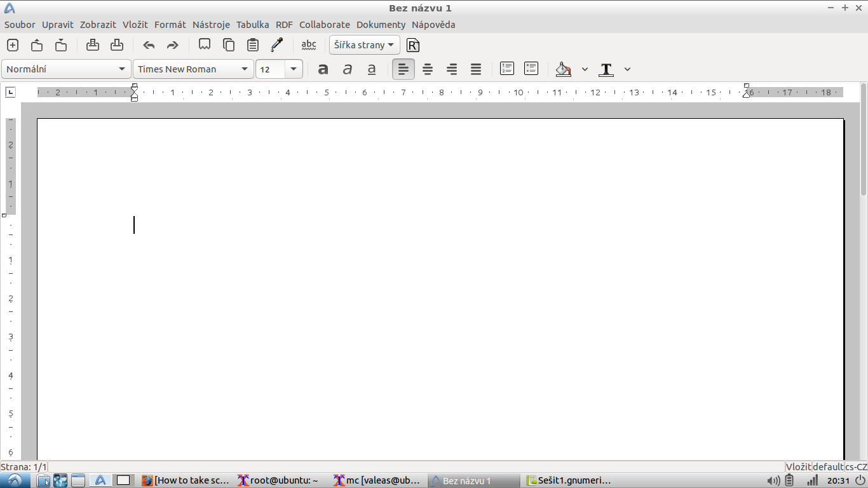The width and height of the screenshot is (868, 488).
Task: Toggle bulleted list
Action: pos(531,69)
